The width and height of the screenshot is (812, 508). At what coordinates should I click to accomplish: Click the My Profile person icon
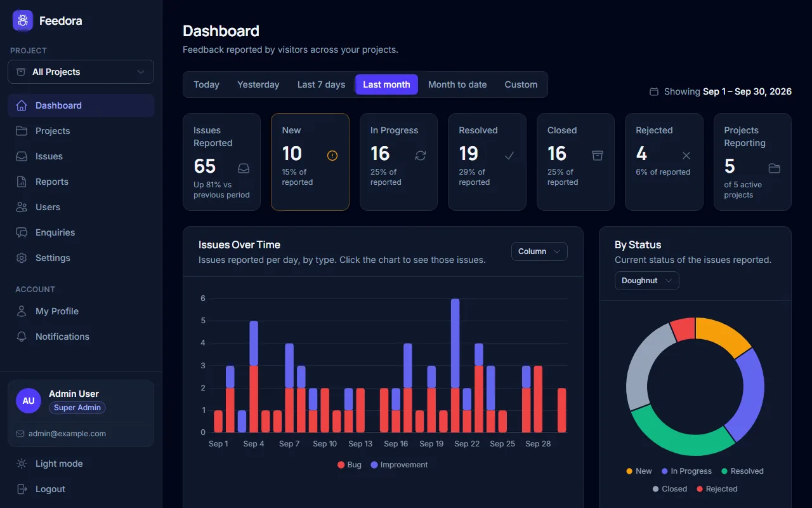click(22, 311)
